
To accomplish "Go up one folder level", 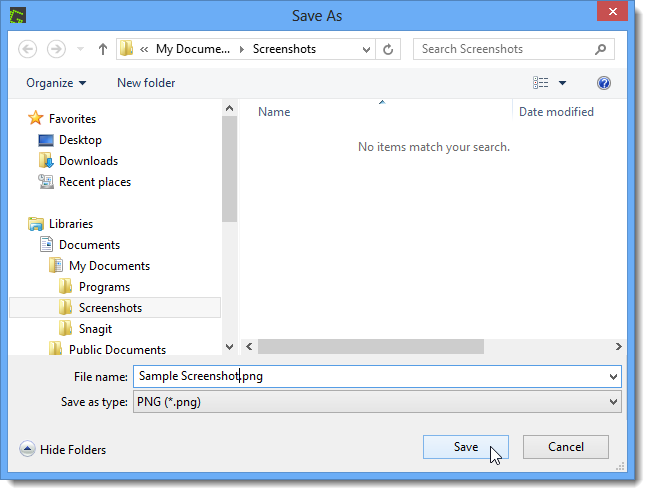I will click(103, 49).
